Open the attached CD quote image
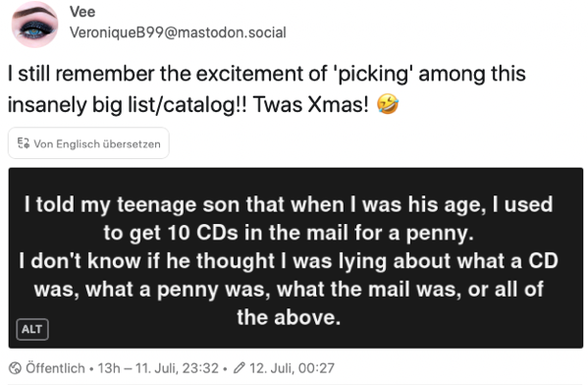The height and width of the screenshot is (385, 588). pos(295,258)
